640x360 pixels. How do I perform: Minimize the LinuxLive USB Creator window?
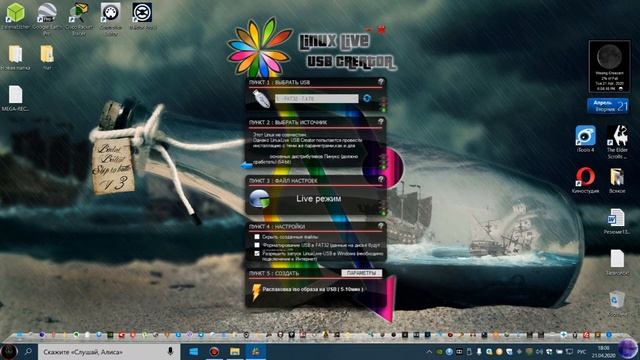(369, 30)
